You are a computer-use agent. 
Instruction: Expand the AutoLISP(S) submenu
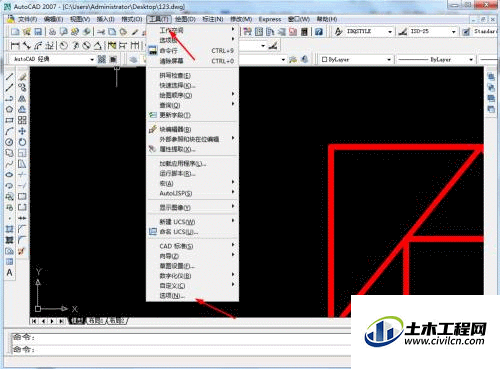(193, 193)
